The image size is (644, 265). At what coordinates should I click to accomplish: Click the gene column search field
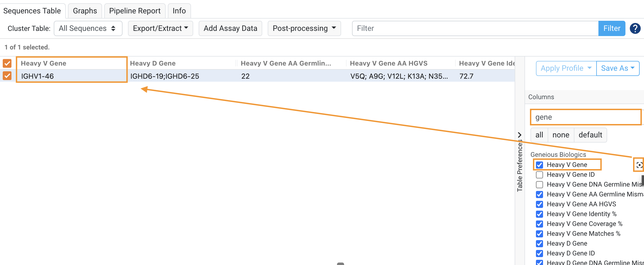pyautogui.click(x=585, y=117)
